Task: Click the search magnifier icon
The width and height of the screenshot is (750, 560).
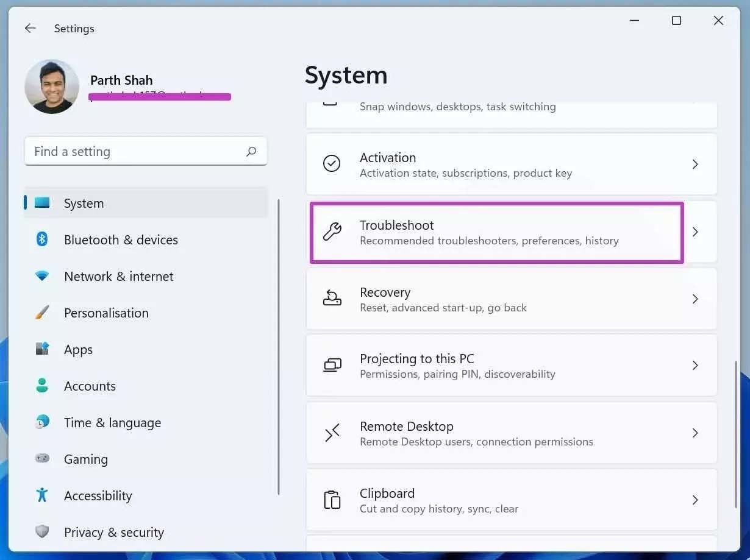Action: (x=251, y=152)
